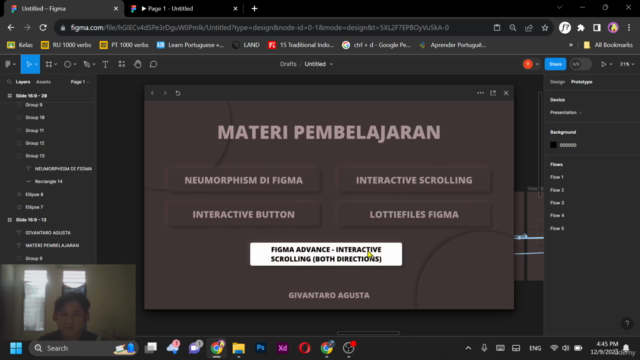Open shape tools dropdown arrow
Screen dimensions: 640x360
pos(75,64)
